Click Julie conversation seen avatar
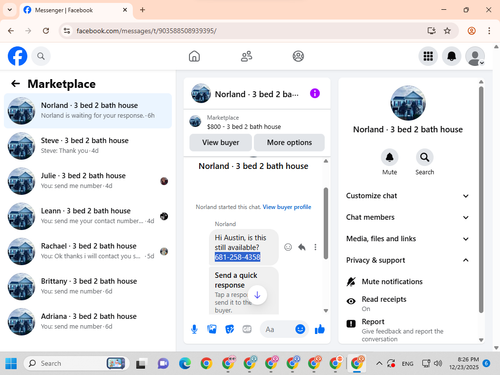 [x=164, y=181]
